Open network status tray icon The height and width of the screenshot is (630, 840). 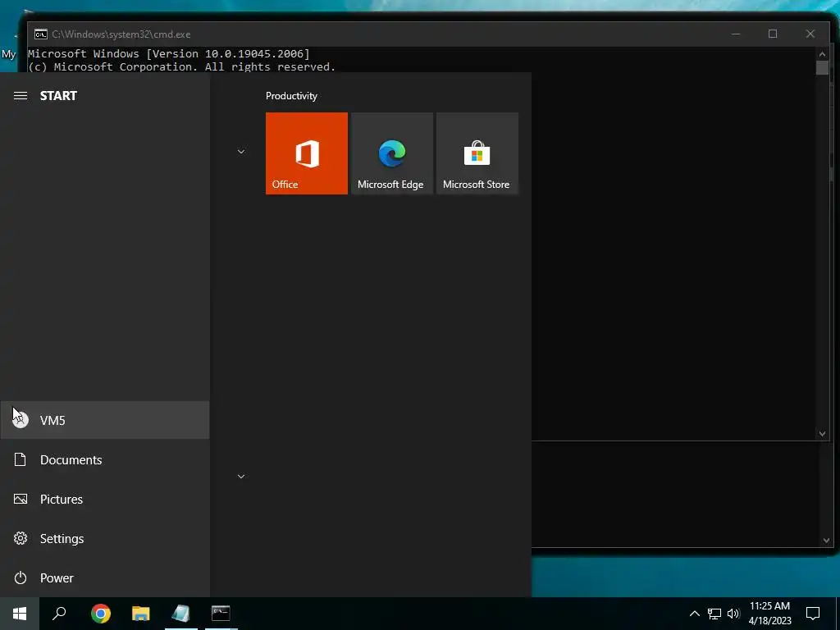[x=714, y=614]
